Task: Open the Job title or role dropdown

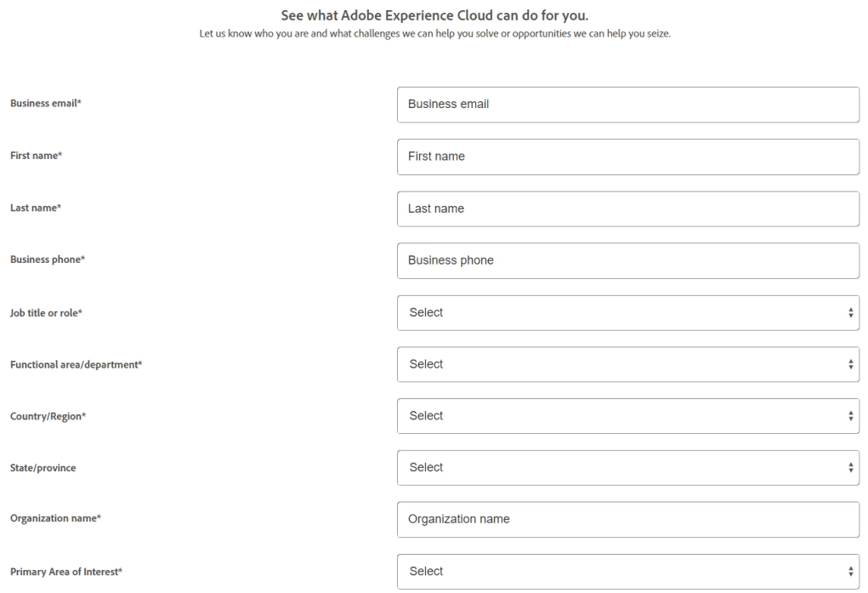Action: click(627, 312)
